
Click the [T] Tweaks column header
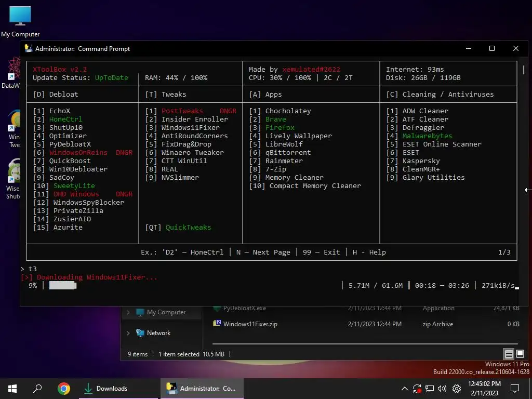tap(166, 95)
